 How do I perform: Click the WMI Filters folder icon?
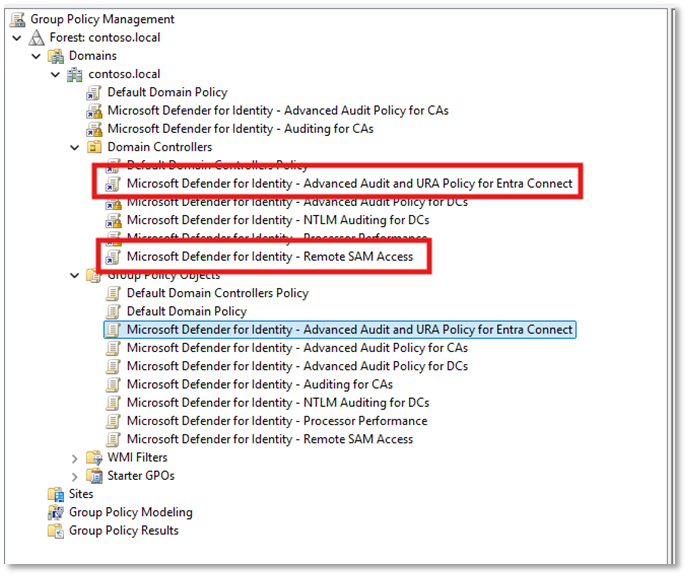coord(94,458)
